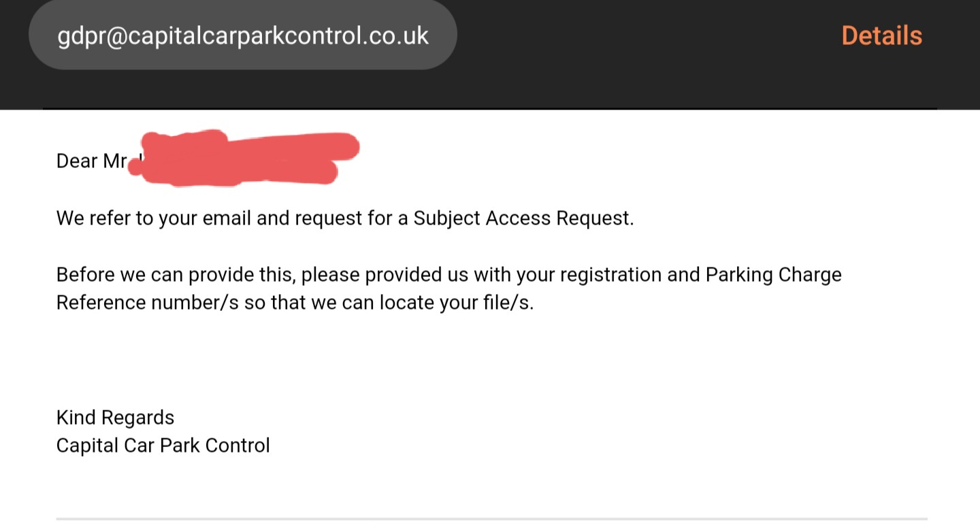Click the dark header bar's empty middle area
The height and width of the screenshot is (528, 980).
coord(647,41)
